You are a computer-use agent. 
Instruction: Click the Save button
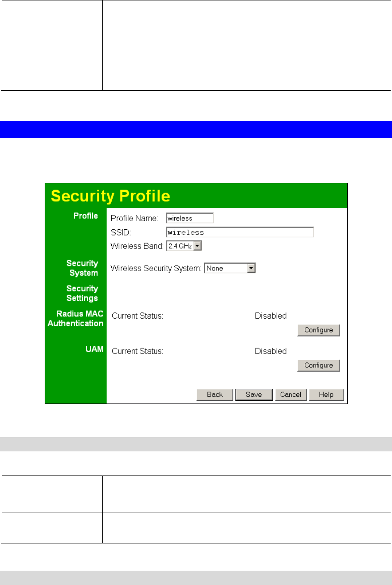pyautogui.click(x=254, y=395)
